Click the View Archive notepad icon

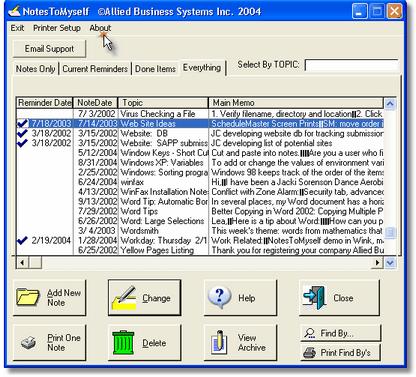point(219,342)
